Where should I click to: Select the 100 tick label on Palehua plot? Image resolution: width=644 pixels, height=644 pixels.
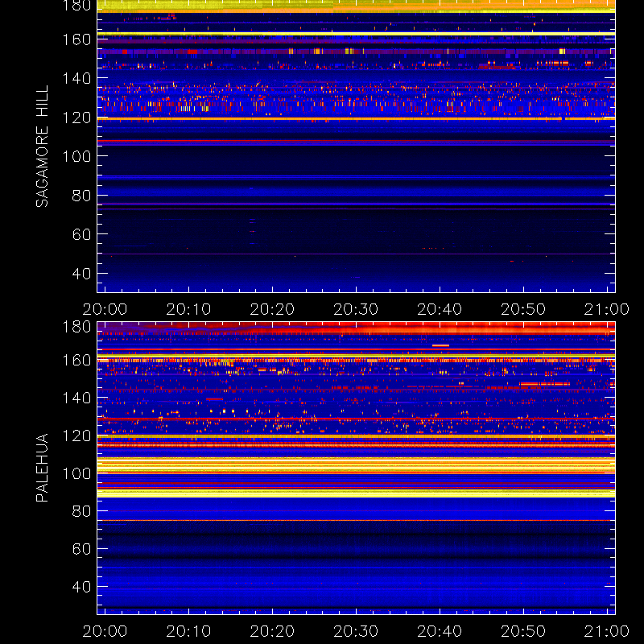coord(76,473)
